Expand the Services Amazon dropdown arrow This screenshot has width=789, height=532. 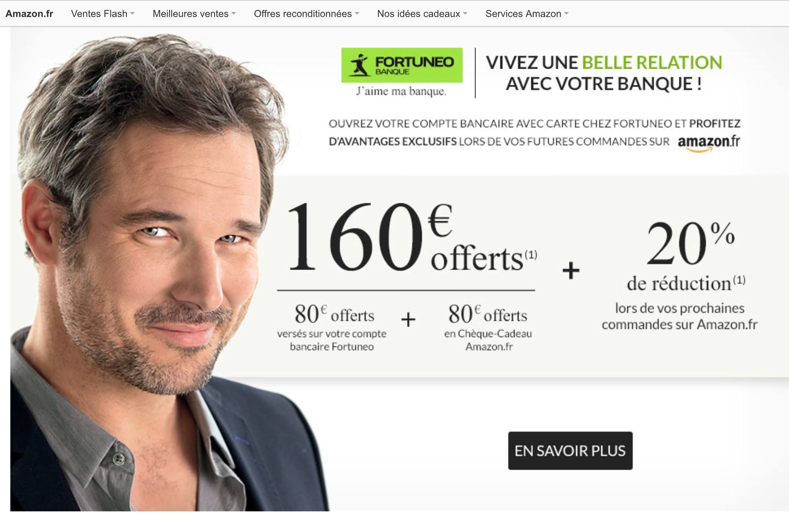point(567,13)
